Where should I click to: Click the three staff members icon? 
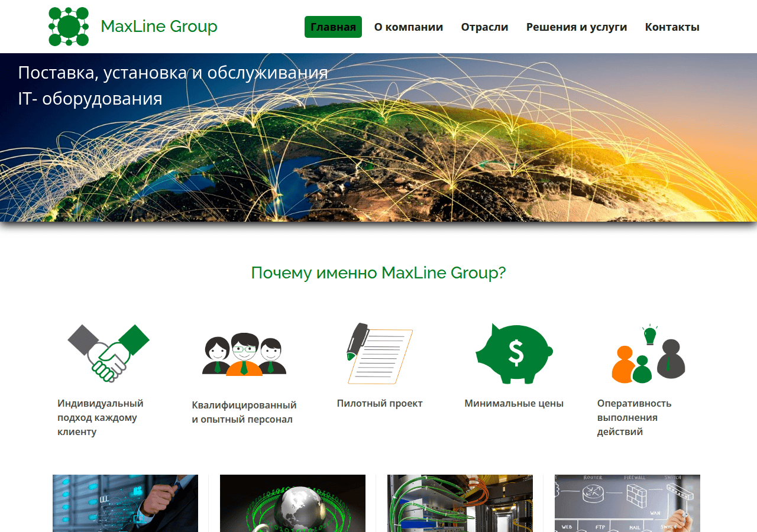point(244,355)
